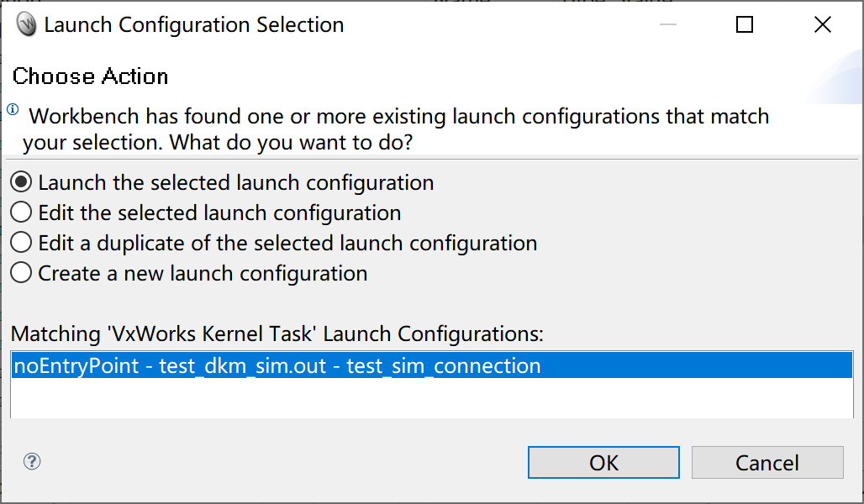This screenshot has height=504, width=864.
Task: Minimize the Launch Configuration Selection dialog
Action: click(667, 24)
